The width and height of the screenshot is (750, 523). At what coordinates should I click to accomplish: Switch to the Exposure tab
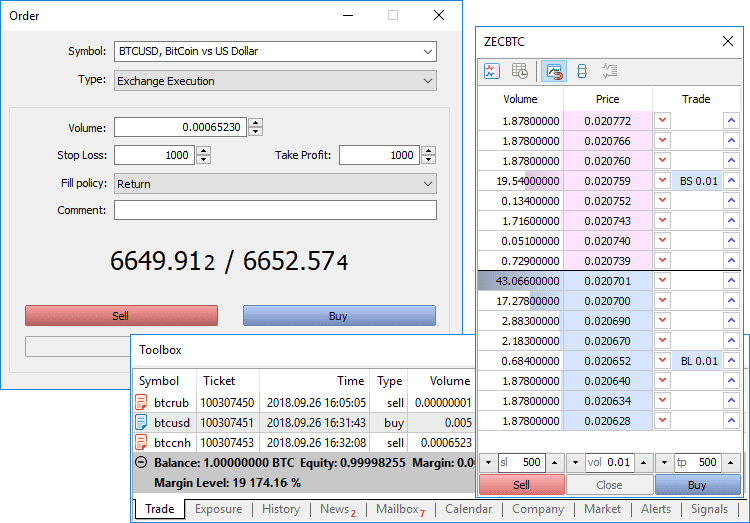tap(218, 509)
